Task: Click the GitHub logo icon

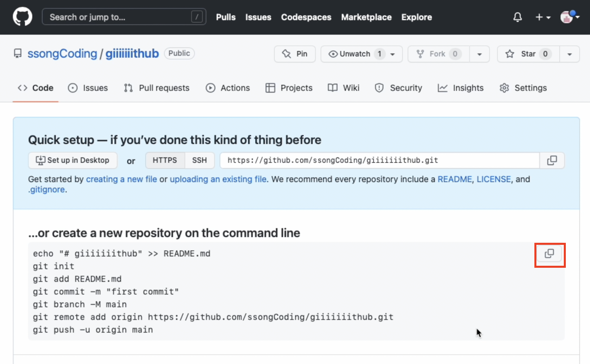Action: [x=23, y=17]
